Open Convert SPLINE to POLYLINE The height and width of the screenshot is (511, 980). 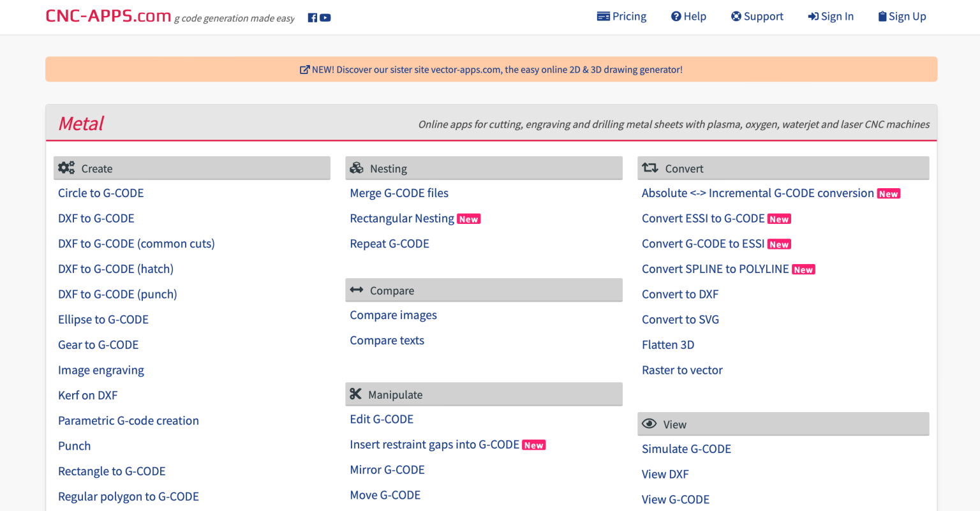point(715,269)
